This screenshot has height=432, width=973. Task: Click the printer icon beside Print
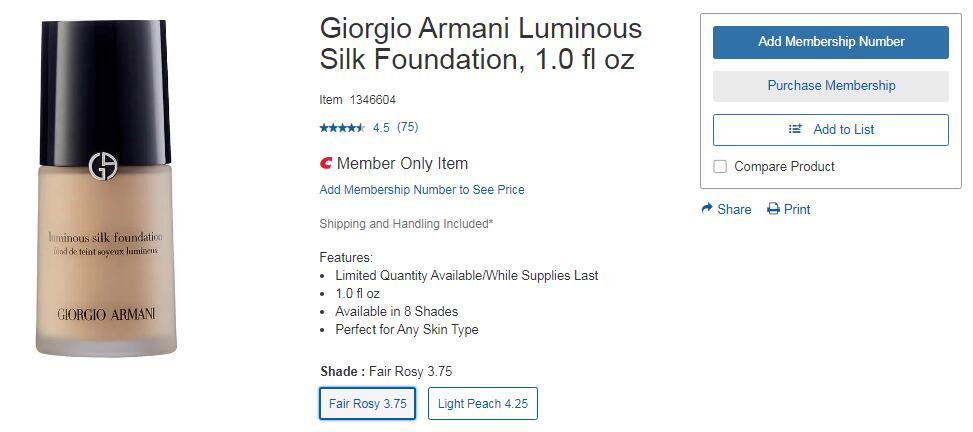click(x=773, y=209)
